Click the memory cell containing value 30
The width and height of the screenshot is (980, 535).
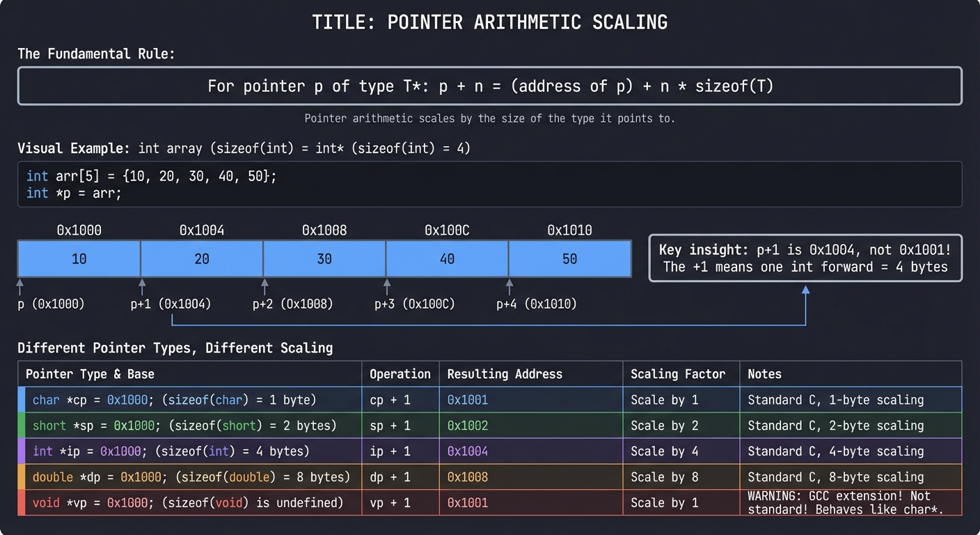(324, 258)
